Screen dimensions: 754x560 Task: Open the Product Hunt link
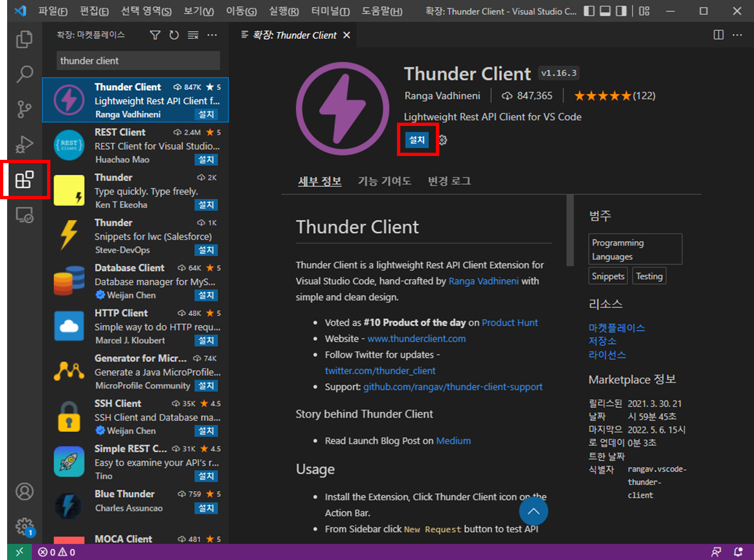[x=510, y=323]
